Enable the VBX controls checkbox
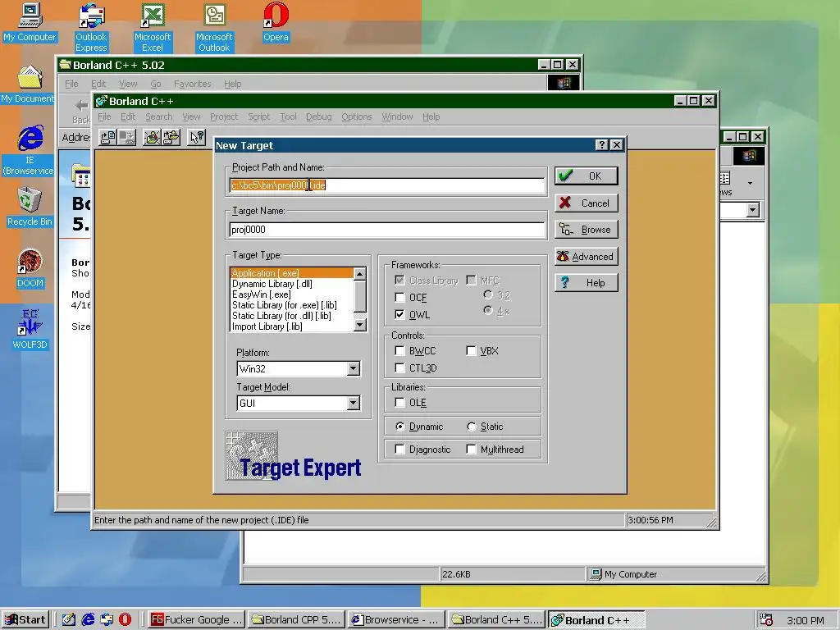Image resolution: width=840 pixels, height=630 pixels. [471, 351]
